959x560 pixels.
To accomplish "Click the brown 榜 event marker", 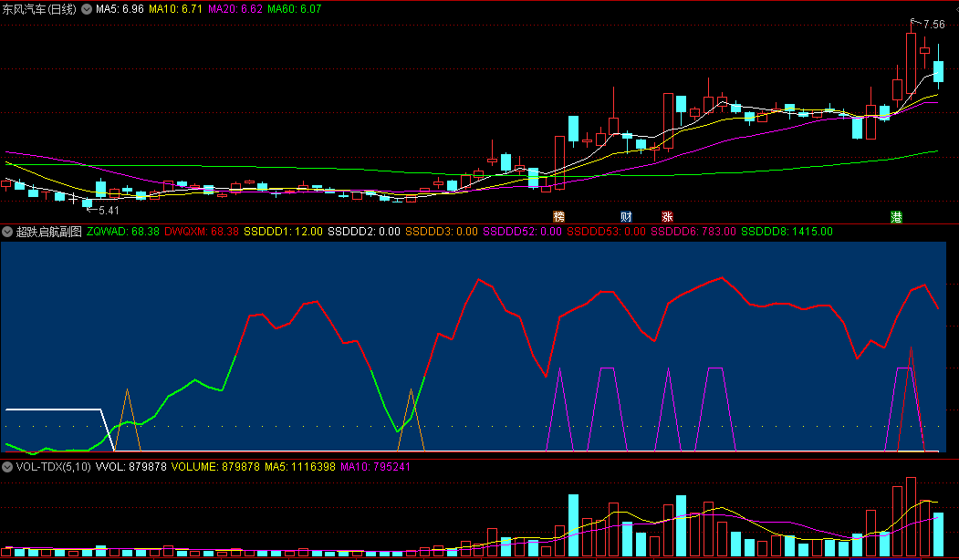I will tap(558, 216).
